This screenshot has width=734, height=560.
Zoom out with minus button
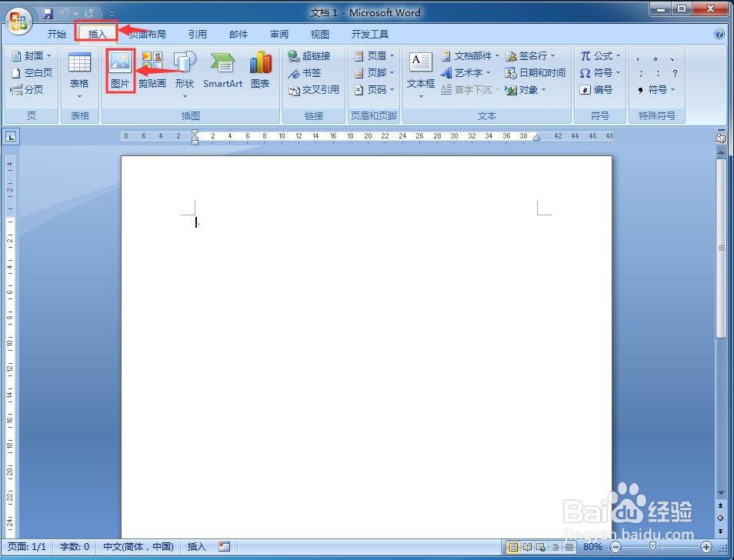point(616,546)
